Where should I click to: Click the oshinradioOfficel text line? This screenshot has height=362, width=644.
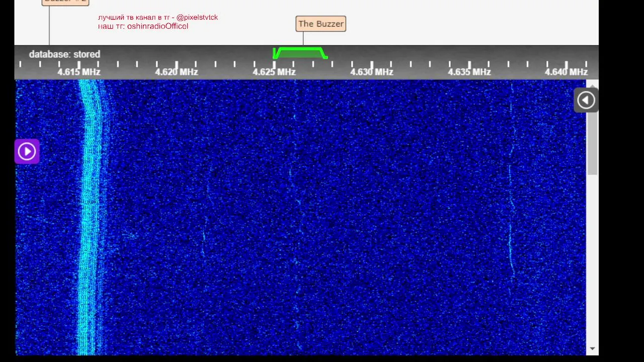click(x=143, y=26)
